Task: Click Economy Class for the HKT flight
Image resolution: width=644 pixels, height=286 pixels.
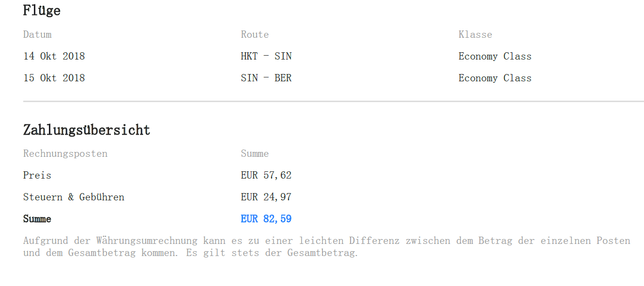Action: [495, 56]
